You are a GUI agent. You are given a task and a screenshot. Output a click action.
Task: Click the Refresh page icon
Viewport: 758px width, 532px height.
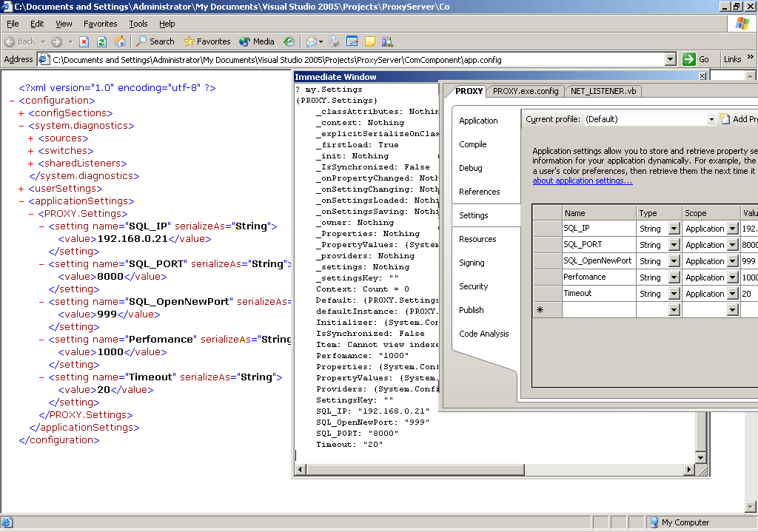(x=101, y=41)
